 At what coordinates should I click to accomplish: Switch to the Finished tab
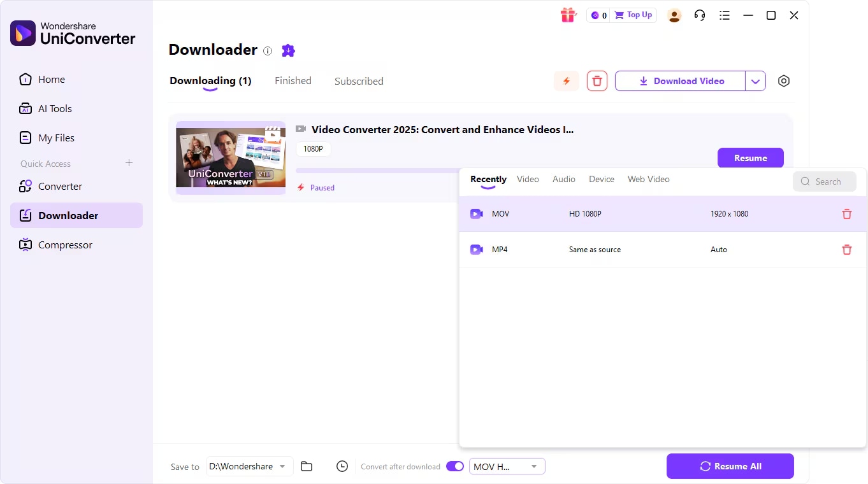[x=293, y=81]
